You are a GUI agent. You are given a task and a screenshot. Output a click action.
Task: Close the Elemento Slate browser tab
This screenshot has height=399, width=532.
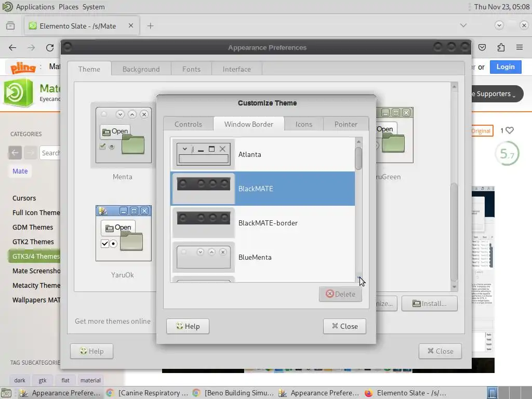(x=130, y=25)
